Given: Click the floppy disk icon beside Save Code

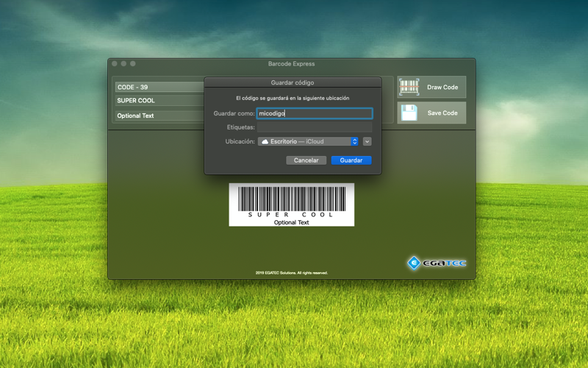Looking at the screenshot, I should pyautogui.click(x=409, y=113).
